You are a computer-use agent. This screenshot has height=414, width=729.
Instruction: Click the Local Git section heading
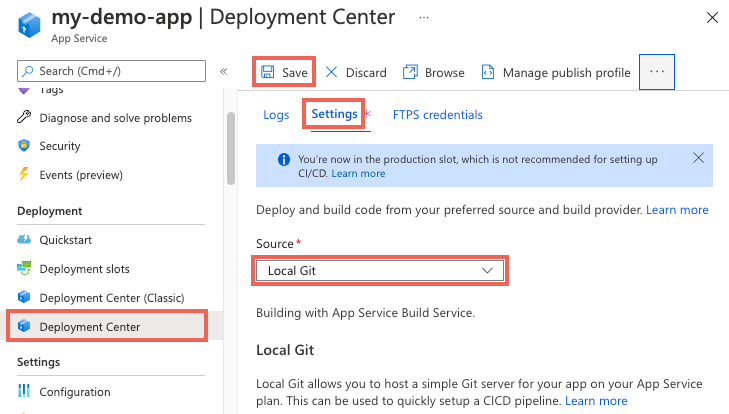(285, 350)
